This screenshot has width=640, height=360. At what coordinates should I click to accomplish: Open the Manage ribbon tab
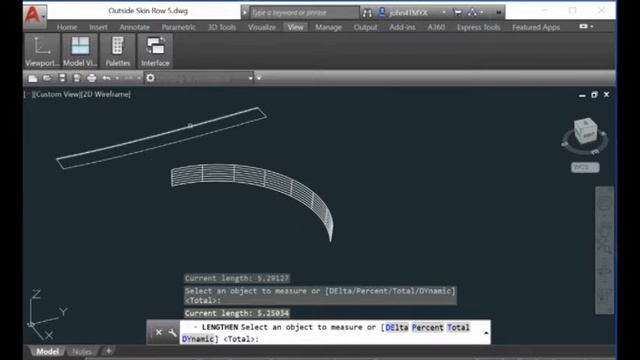coord(328,27)
